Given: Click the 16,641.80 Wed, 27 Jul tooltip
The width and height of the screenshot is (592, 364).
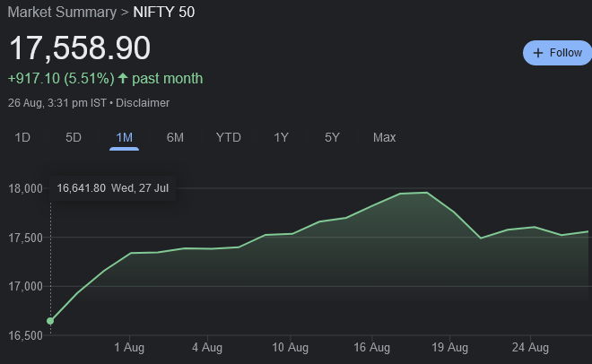Looking at the screenshot, I should [x=112, y=188].
